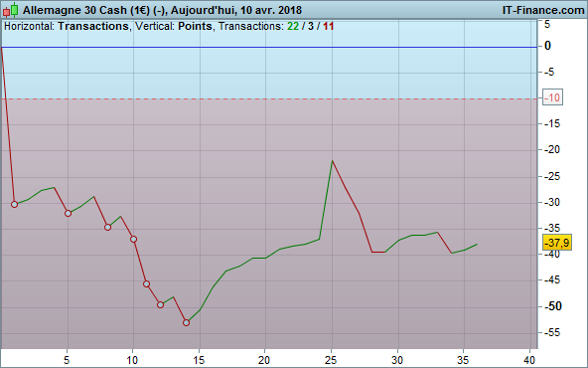Click the 'Aujourd'hui, 10 avr. 2018' date text
Viewport: 588px width, 368px height.
(236, 10)
